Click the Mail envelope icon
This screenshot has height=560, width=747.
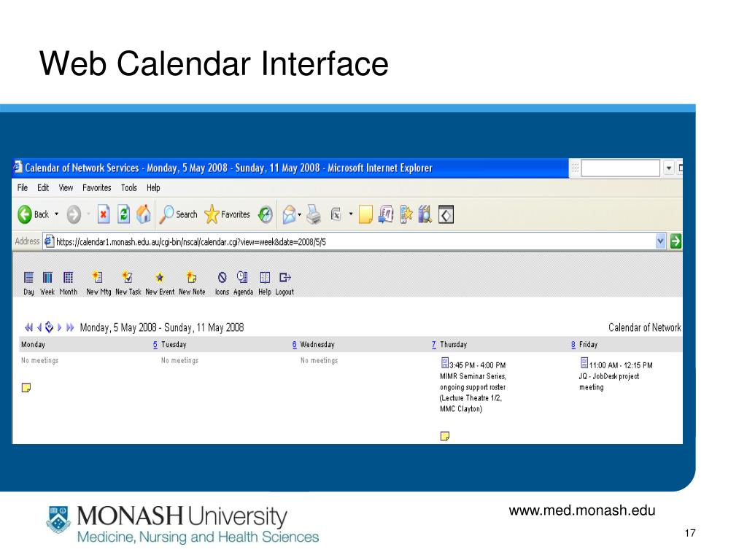[x=289, y=215]
